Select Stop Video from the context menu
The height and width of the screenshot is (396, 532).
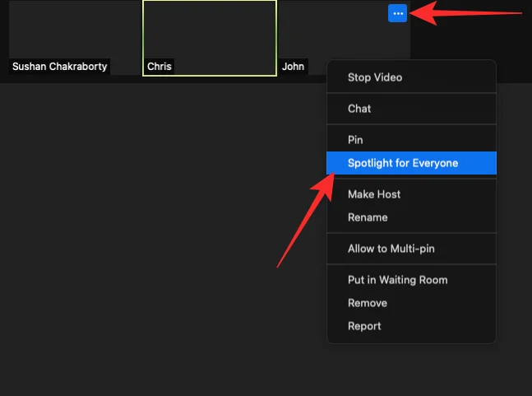pyautogui.click(x=375, y=77)
